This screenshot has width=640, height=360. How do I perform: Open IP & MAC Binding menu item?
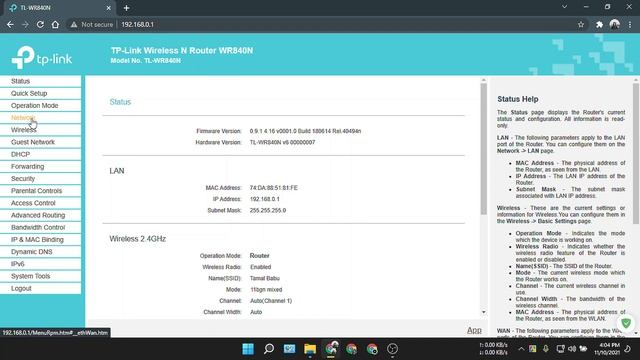point(41,240)
